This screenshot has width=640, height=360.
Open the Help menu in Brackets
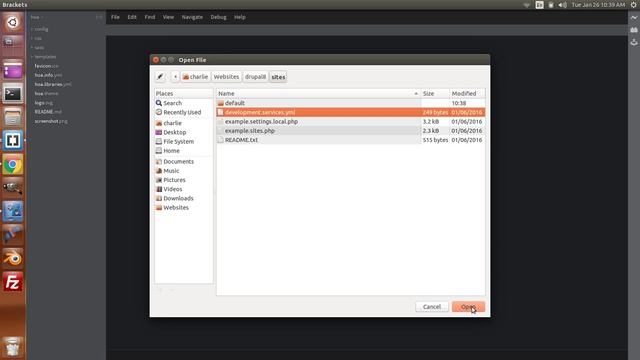pyautogui.click(x=240, y=17)
